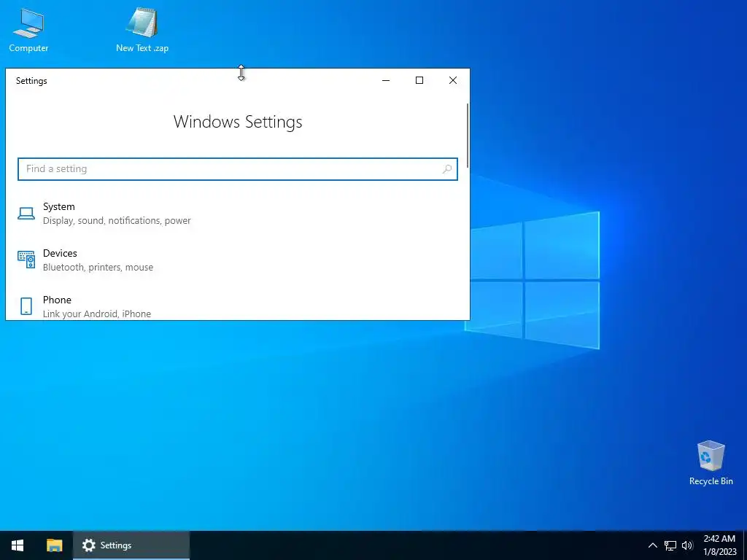
Task: Click the Settings title in the title bar
Action: tap(31, 81)
